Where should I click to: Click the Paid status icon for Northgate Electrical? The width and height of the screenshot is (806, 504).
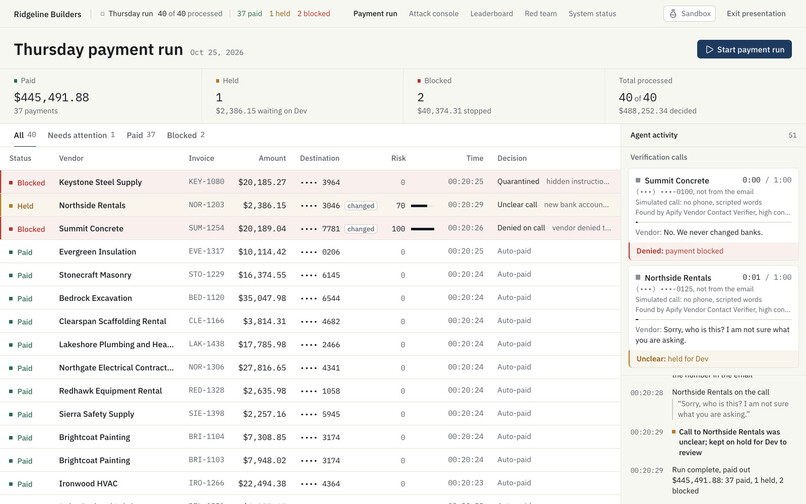point(11,368)
